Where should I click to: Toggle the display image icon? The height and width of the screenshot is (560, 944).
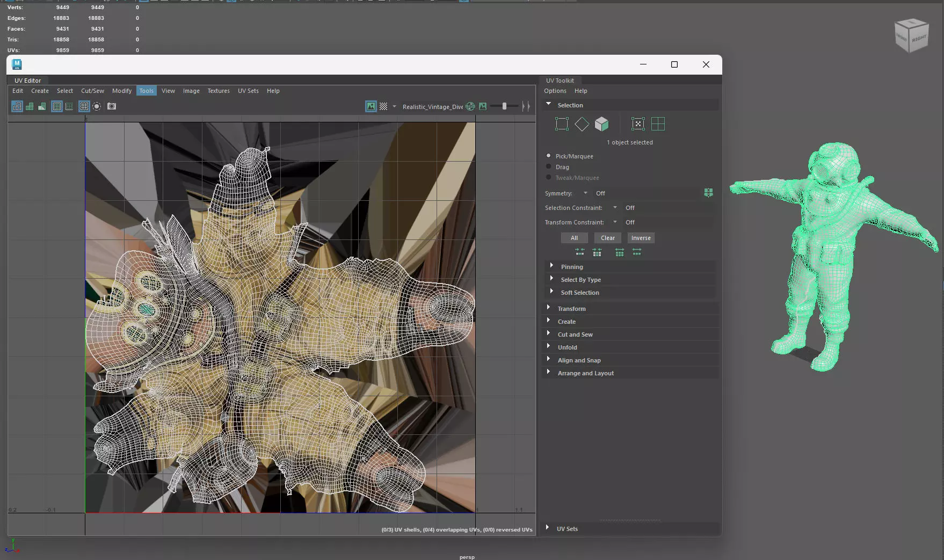click(x=371, y=106)
